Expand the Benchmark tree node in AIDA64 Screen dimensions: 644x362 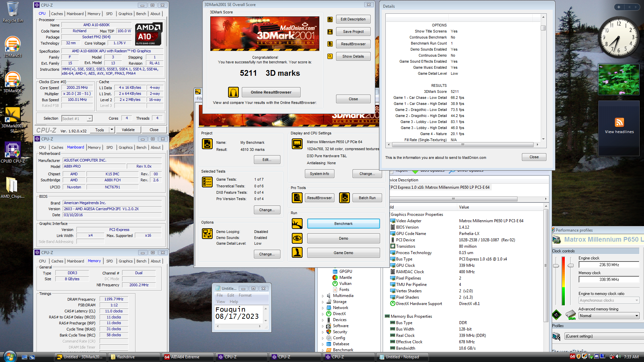click(x=323, y=350)
